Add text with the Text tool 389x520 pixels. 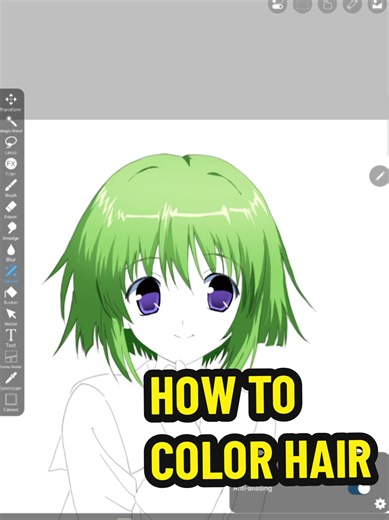[11, 338]
